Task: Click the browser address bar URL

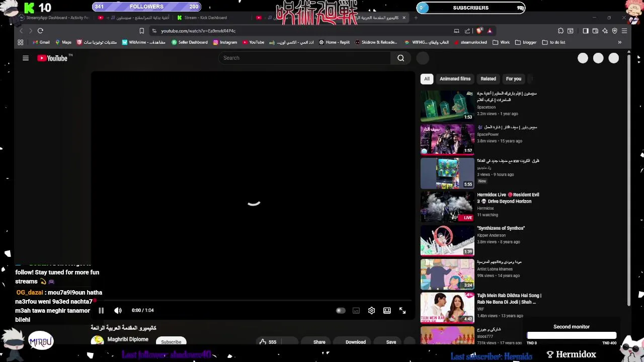Action: tap(198, 31)
